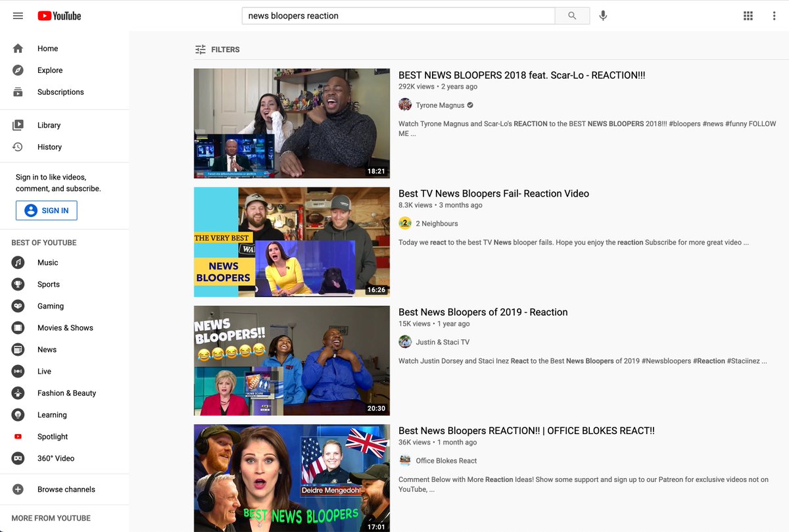Click the History clock icon

pyautogui.click(x=18, y=147)
